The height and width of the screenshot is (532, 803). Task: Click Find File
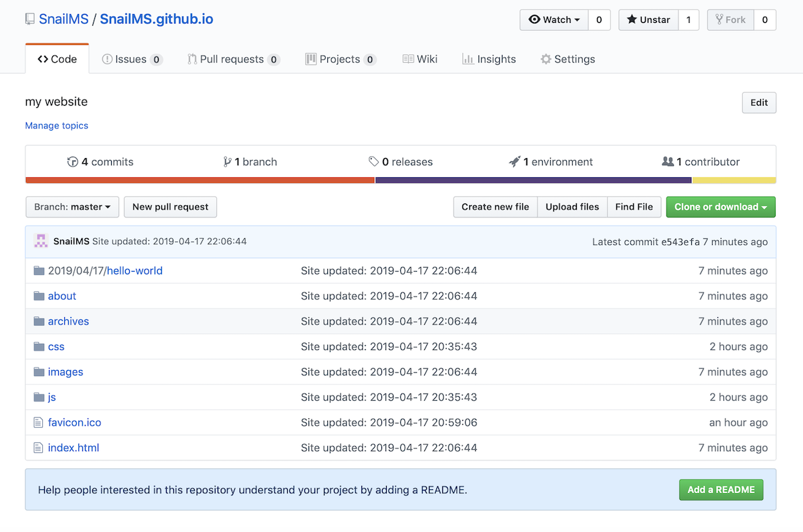coord(634,207)
